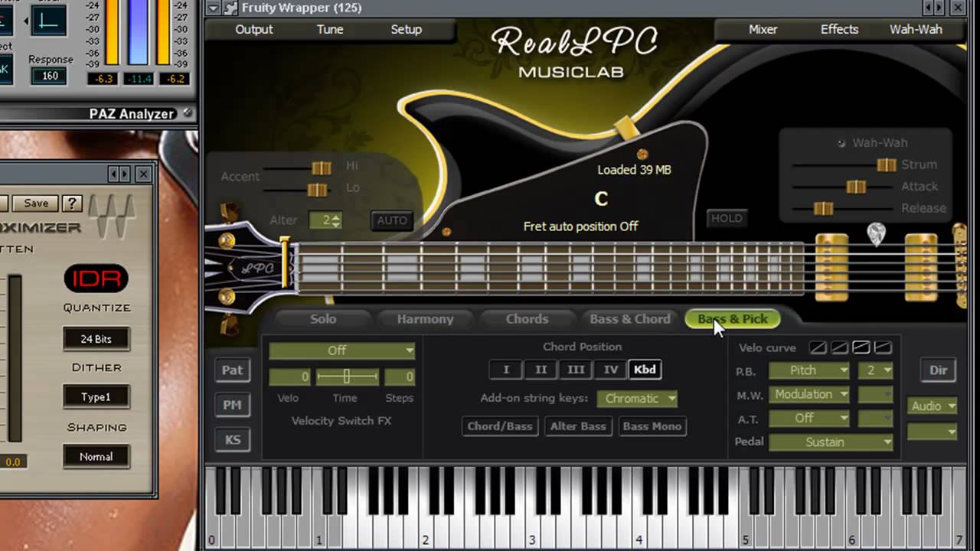The image size is (980, 551).
Task: Open the Velocity Switch FX Off dropdown
Action: [341, 350]
